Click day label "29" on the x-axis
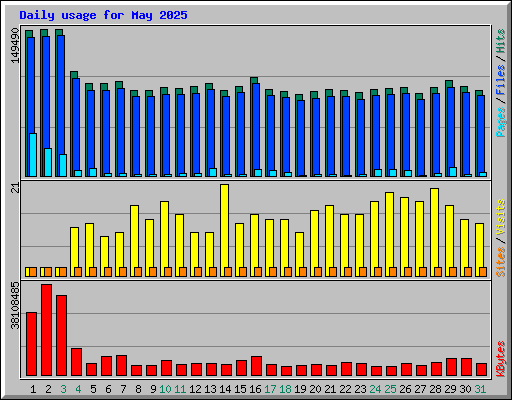512x400 pixels. pos(450,389)
